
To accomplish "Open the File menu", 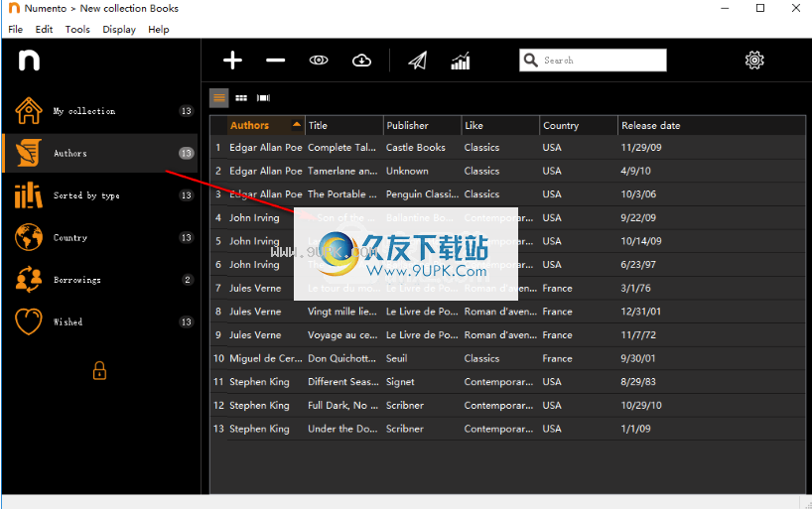I will pyautogui.click(x=16, y=30).
